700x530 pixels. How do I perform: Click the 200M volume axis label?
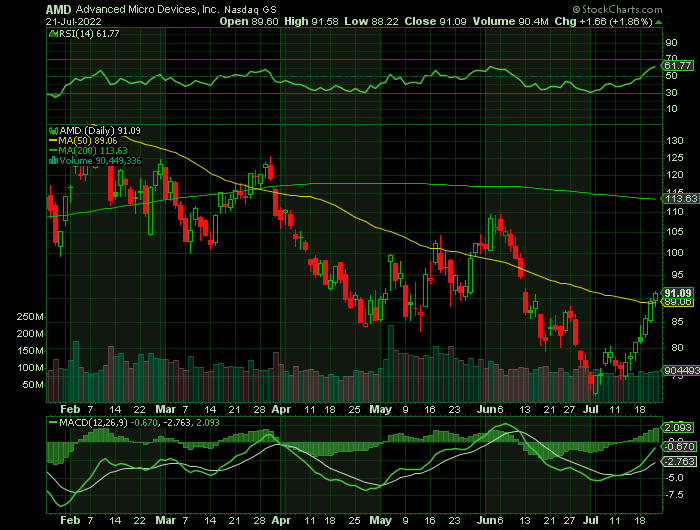tap(30, 334)
